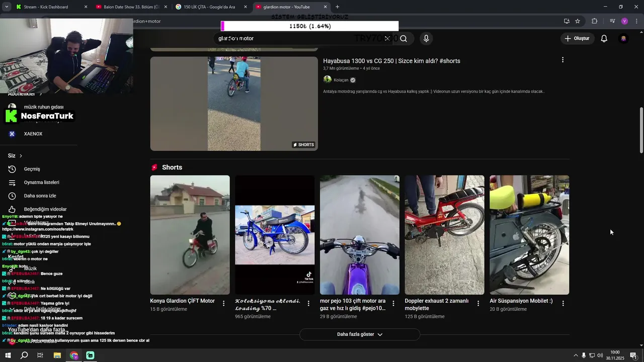Viewport: 644px width, 362px height.
Task: Open Hayabusa 1300 vs CG 250 title
Action: (x=391, y=61)
